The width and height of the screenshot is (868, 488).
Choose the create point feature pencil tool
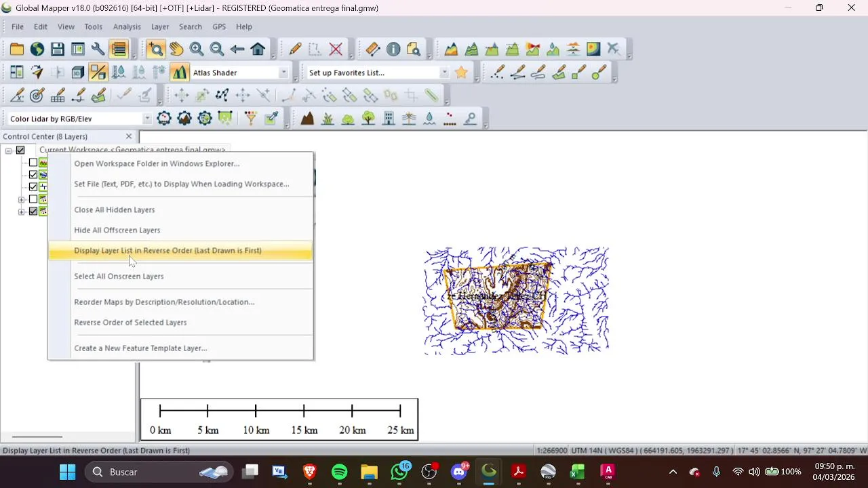(498, 72)
